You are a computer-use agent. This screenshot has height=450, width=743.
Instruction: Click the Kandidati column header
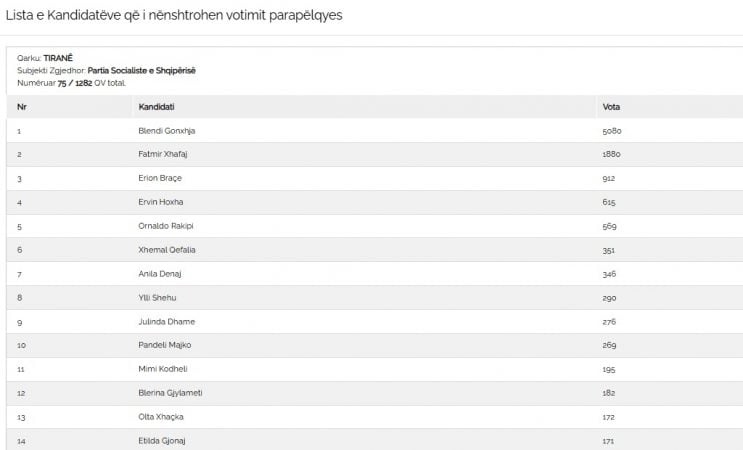tap(156, 107)
